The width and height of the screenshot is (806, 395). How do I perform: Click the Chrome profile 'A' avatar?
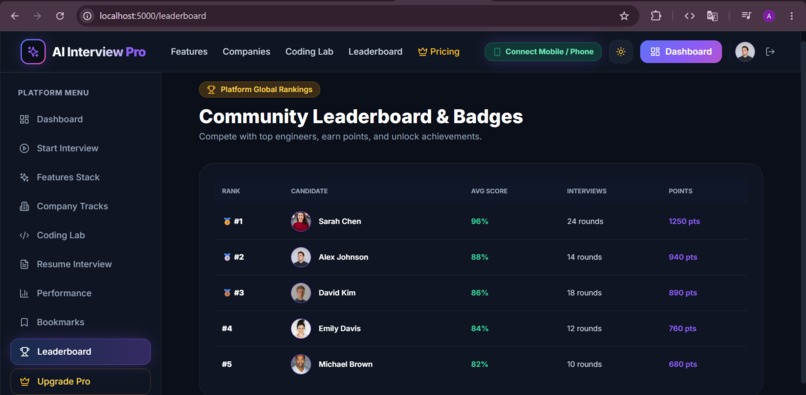[x=769, y=16]
